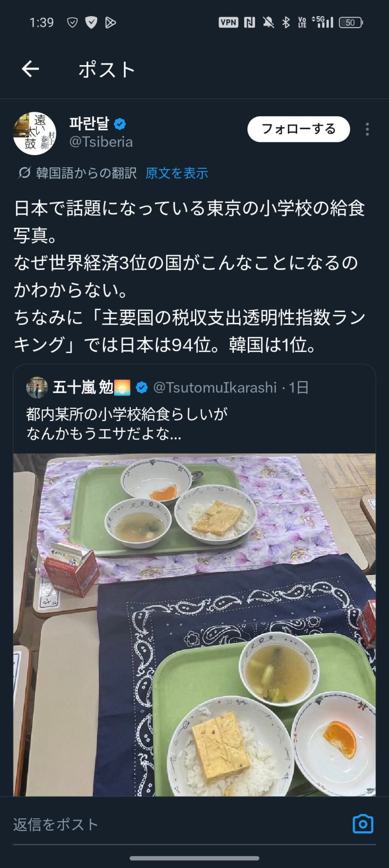The height and width of the screenshot is (868, 389).
Task: Open 파란달's profile avatar
Action: pyautogui.click(x=35, y=133)
